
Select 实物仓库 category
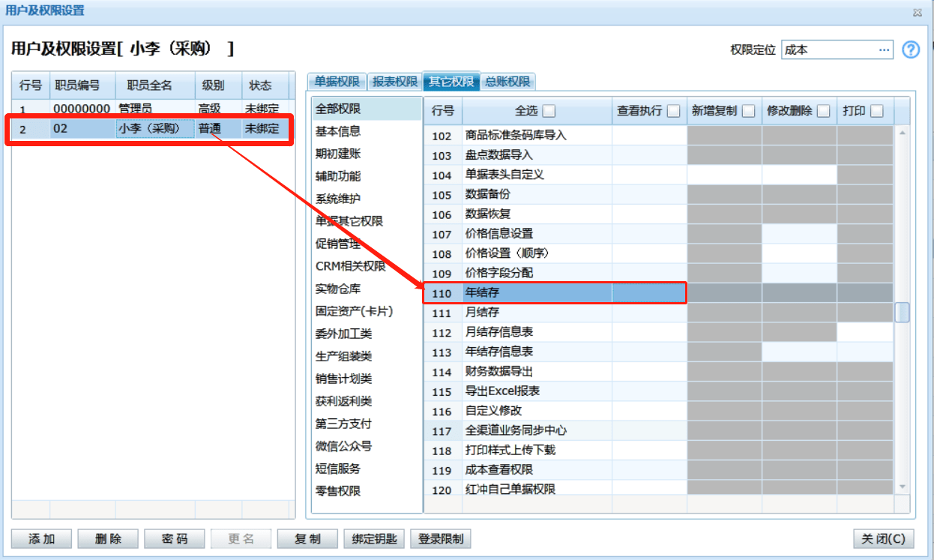point(367,289)
